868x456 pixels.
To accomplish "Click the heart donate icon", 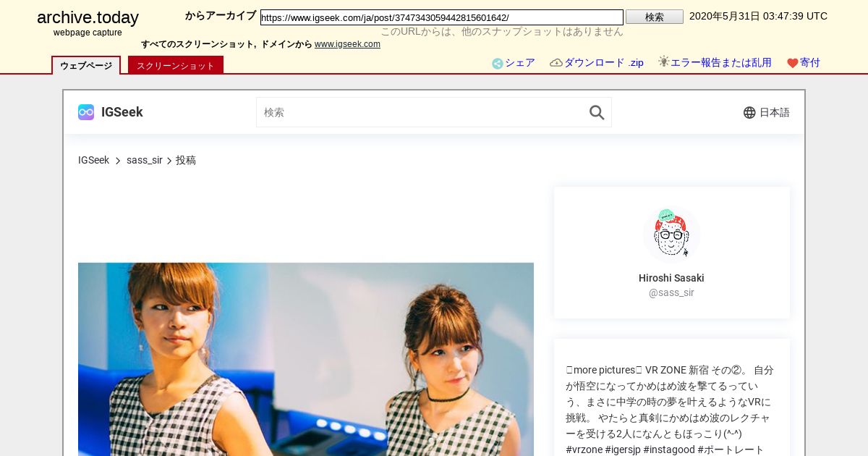I will pyautogui.click(x=793, y=63).
